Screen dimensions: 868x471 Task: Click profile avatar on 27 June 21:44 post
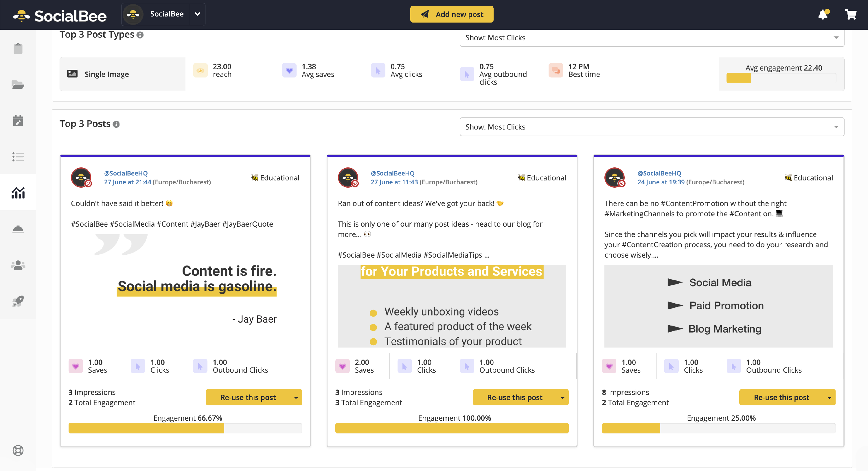(81, 177)
